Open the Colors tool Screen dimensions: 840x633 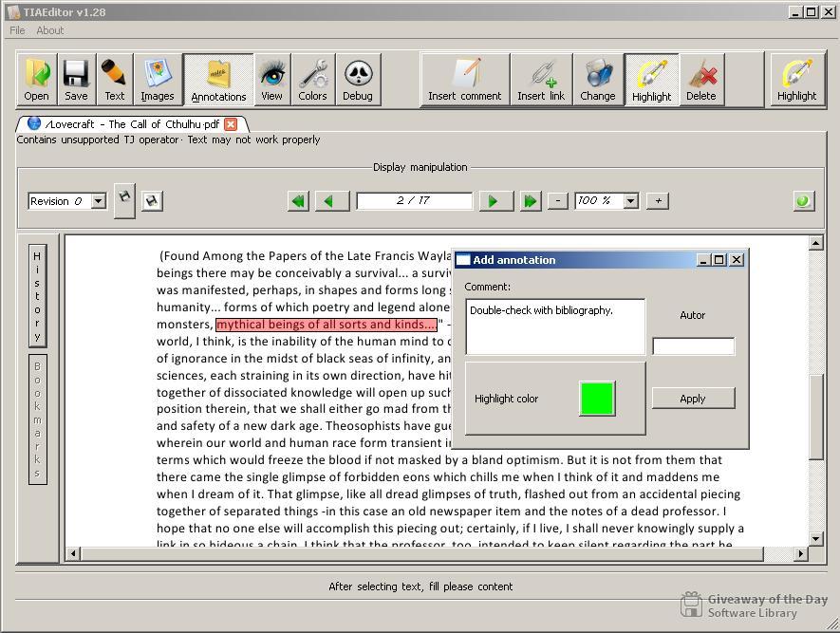[313, 80]
